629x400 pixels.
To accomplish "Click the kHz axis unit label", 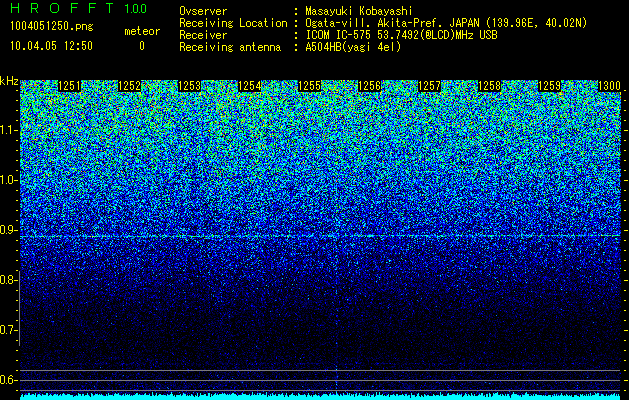I will click(9, 81).
